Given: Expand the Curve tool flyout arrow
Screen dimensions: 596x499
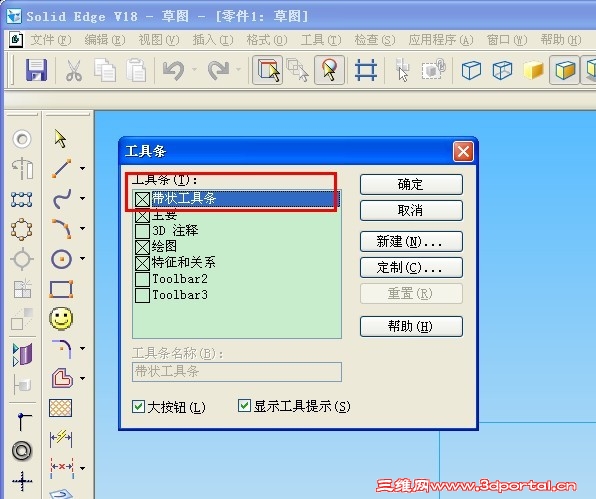Looking at the screenshot, I should [x=82, y=198].
